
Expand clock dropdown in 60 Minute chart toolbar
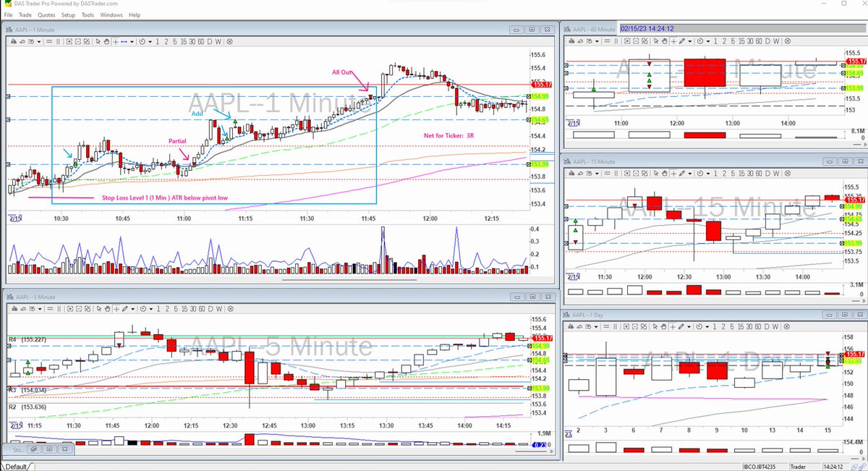(708, 42)
